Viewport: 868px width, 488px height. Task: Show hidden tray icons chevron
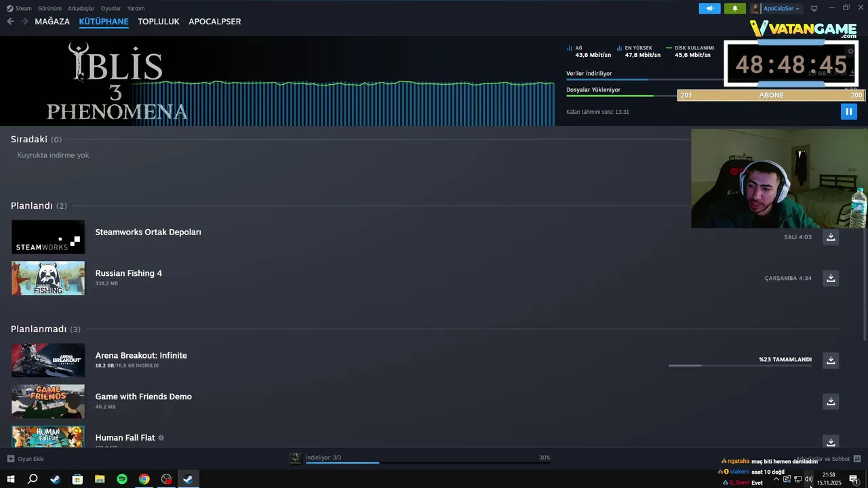click(x=776, y=479)
